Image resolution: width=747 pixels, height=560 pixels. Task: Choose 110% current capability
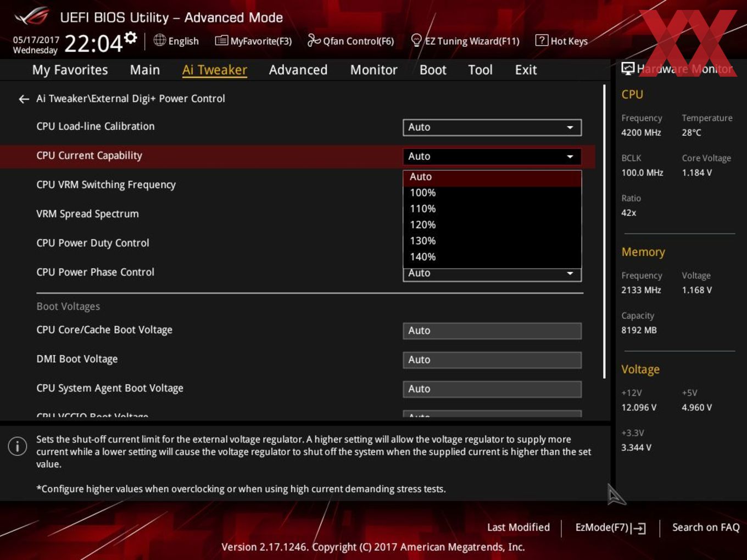tap(492, 209)
